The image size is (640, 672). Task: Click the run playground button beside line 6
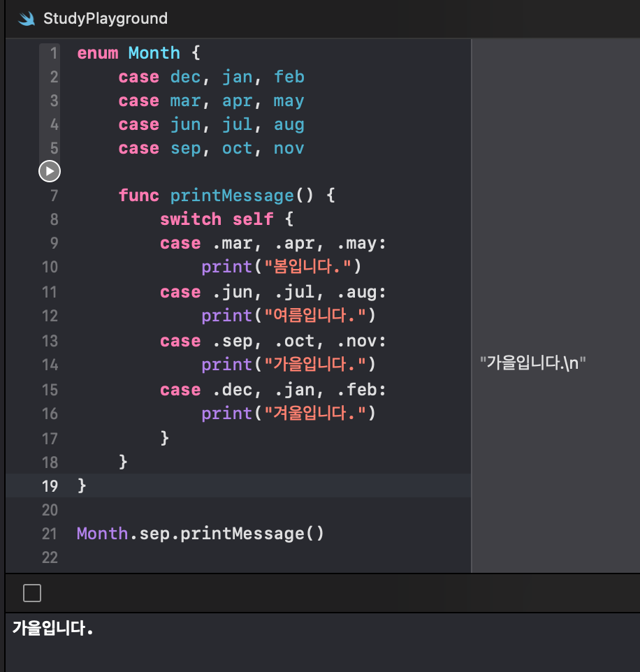pyautogui.click(x=50, y=171)
